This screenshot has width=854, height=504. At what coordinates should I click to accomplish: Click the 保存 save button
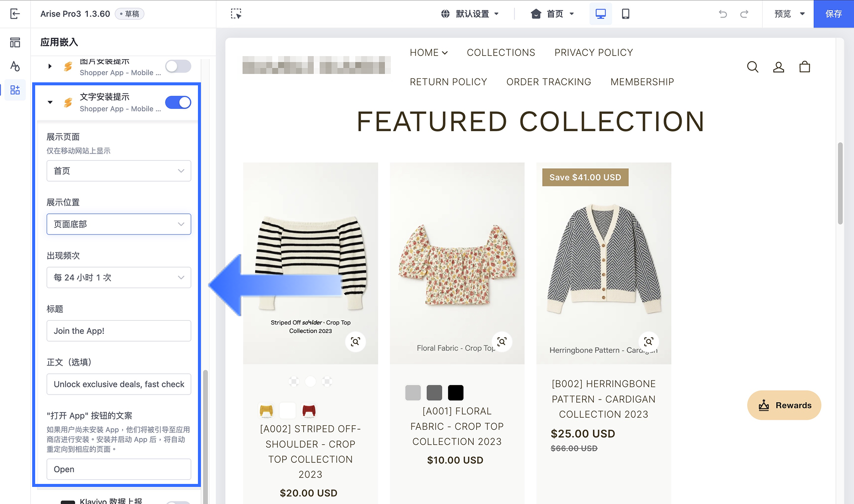[833, 14]
